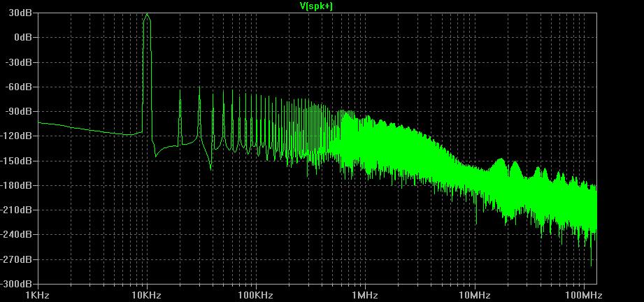The image size is (644, 302).
Task: Click the V(spk+) trace label
Action: coord(316,6)
